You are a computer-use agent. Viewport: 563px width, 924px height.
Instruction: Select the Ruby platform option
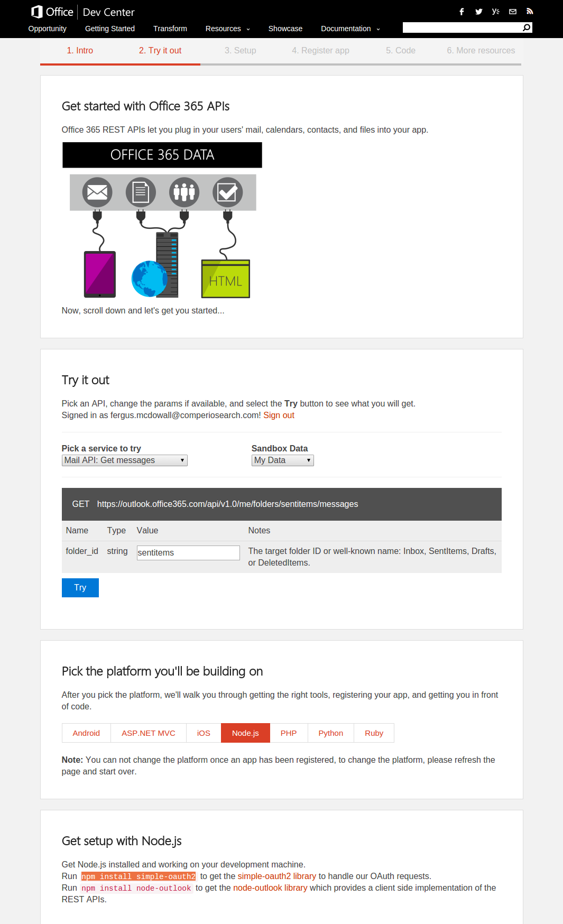(x=374, y=733)
